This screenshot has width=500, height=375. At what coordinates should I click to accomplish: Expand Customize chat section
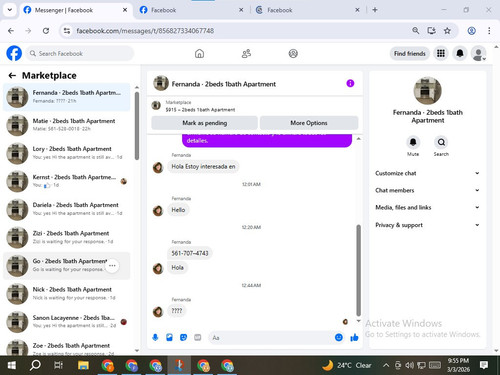click(427, 173)
